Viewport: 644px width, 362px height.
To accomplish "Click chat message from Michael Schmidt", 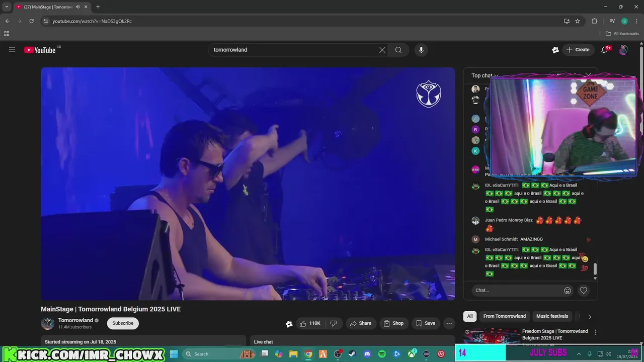I will tap(531, 239).
